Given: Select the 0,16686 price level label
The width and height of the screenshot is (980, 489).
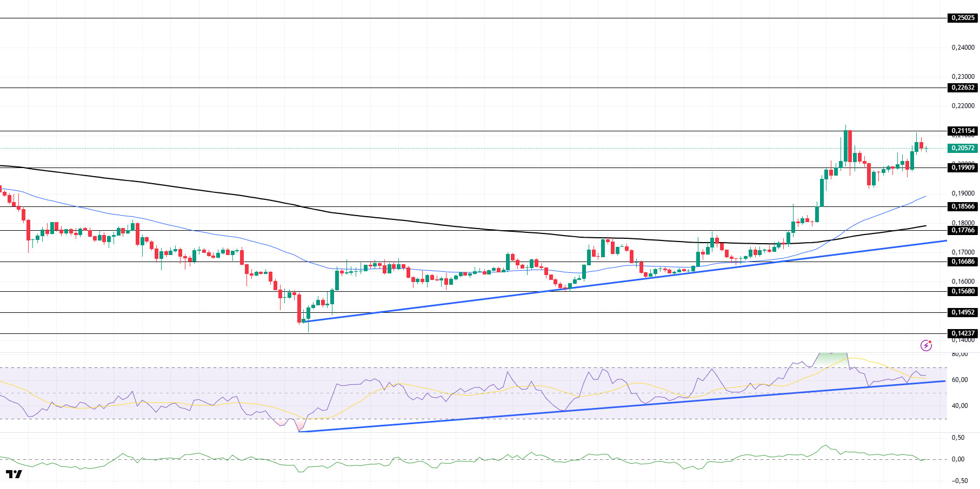Looking at the screenshot, I should point(963,262).
